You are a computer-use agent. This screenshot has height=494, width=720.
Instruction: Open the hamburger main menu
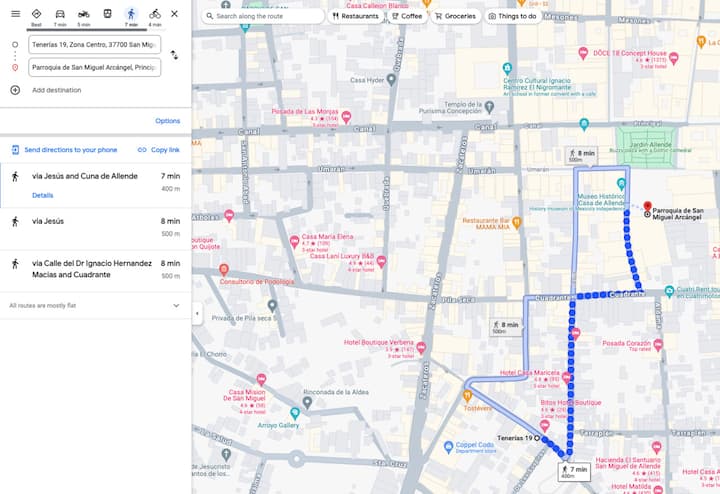[15, 14]
